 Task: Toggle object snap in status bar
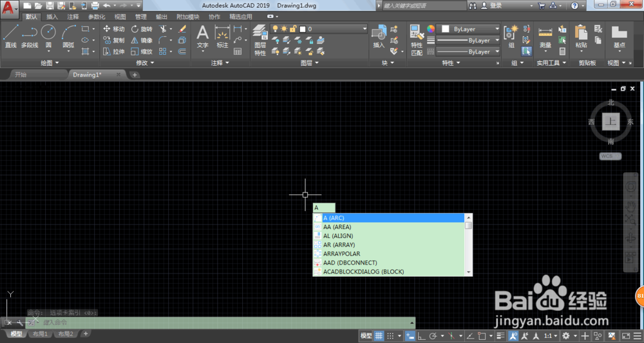pos(482,336)
